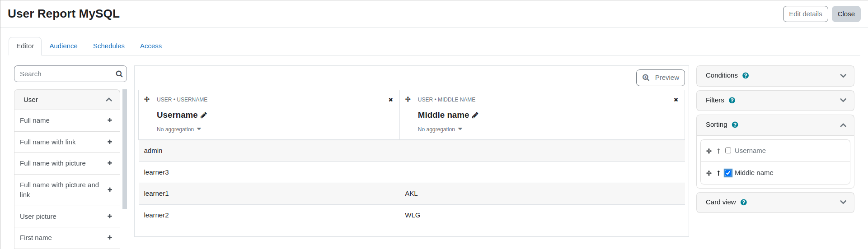Open the Username aggregation dropdown
The width and height of the screenshot is (868, 249).
[179, 129]
